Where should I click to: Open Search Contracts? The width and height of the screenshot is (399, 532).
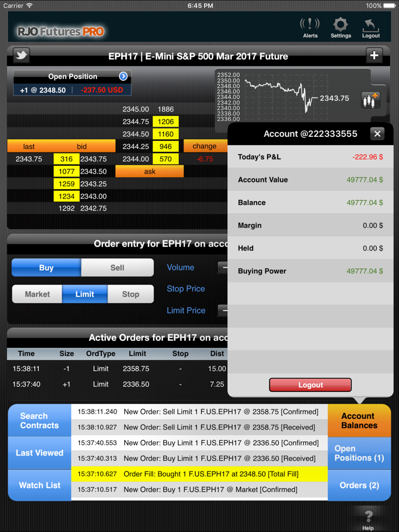coord(39,421)
